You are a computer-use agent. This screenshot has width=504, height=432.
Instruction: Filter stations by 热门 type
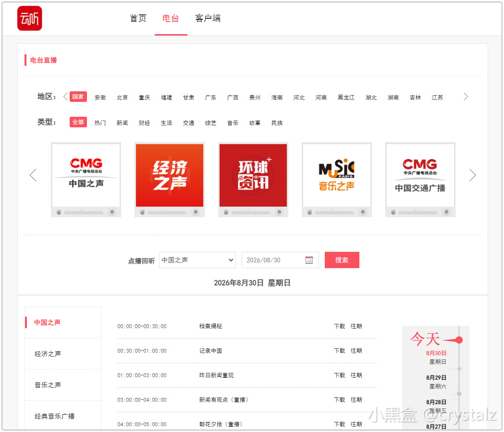pos(100,123)
